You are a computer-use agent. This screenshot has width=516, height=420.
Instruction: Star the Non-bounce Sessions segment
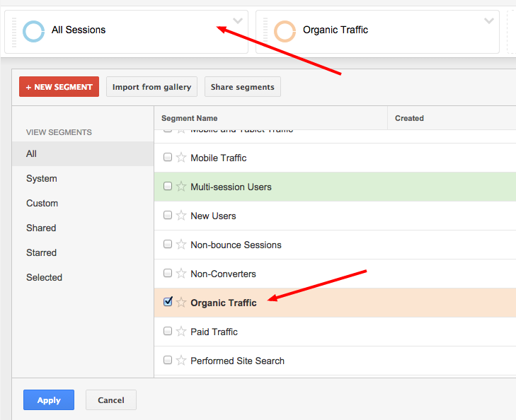click(181, 244)
